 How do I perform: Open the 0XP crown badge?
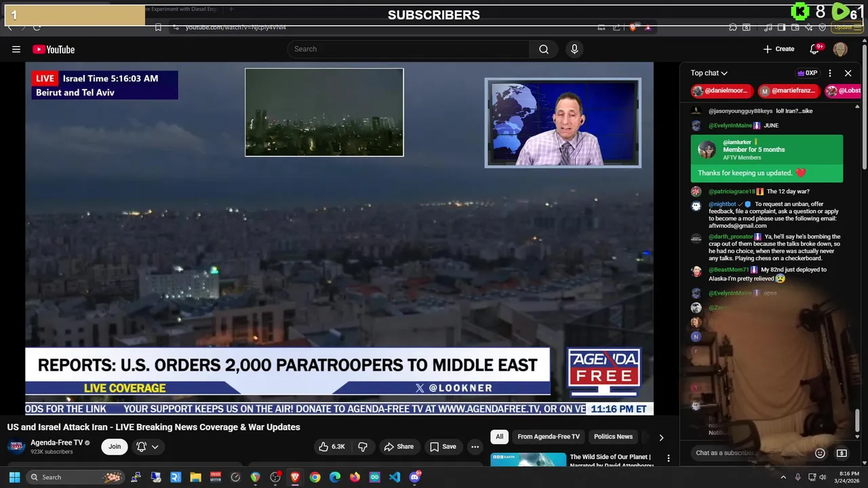pos(807,73)
